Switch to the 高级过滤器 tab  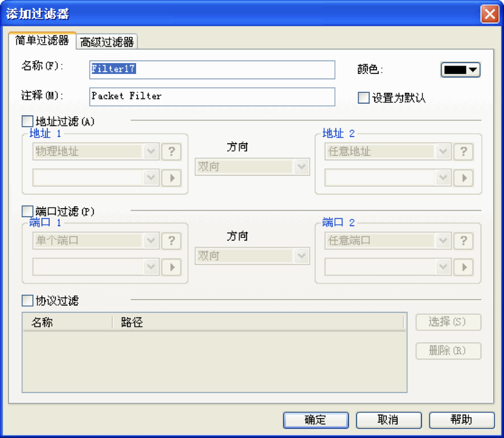click(x=107, y=41)
